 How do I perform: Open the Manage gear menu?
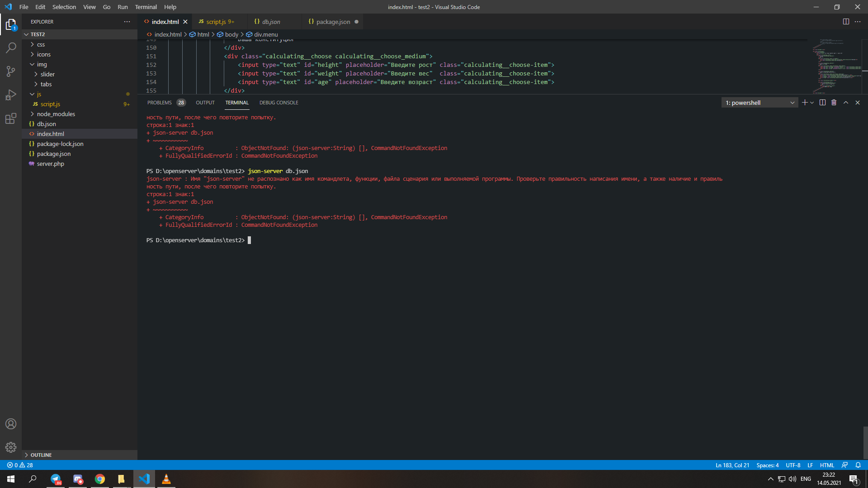point(11,447)
